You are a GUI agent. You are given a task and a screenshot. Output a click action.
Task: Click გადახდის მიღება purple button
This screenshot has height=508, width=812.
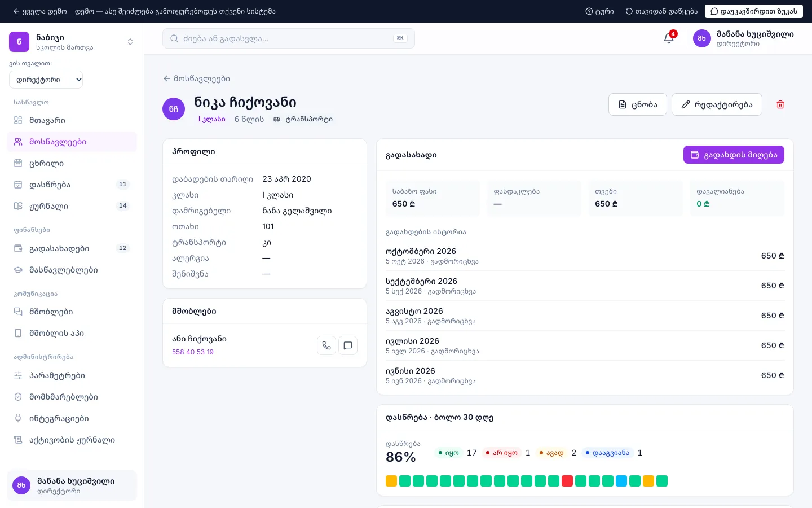pyautogui.click(x=734, y=155)
